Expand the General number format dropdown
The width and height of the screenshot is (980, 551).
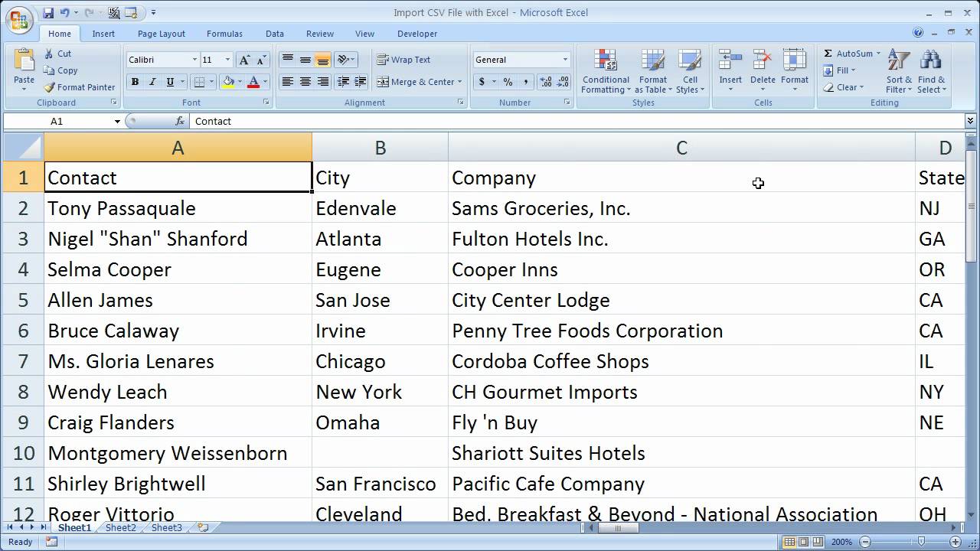click(565, 60)
